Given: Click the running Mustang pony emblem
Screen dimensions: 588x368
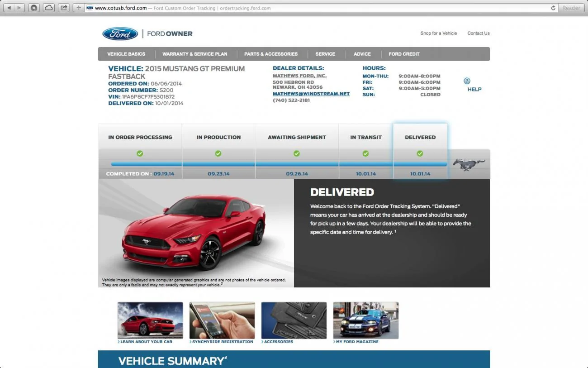Looking at the screenshot, I should coord(469,164).
